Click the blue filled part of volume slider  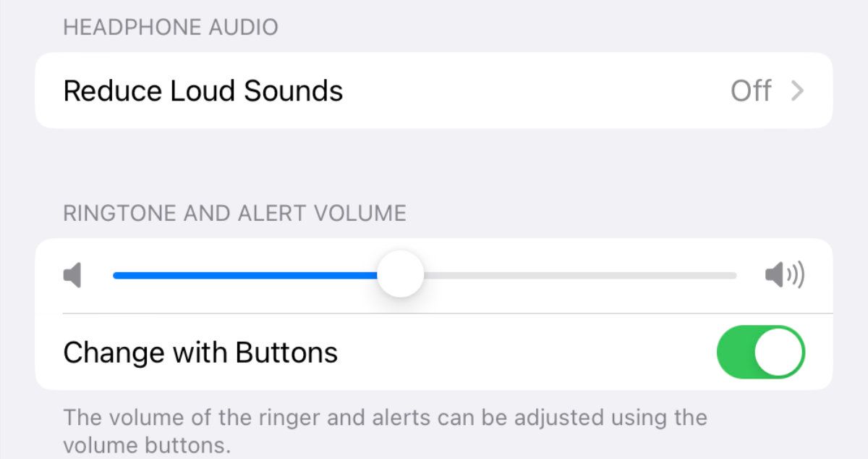245,275
